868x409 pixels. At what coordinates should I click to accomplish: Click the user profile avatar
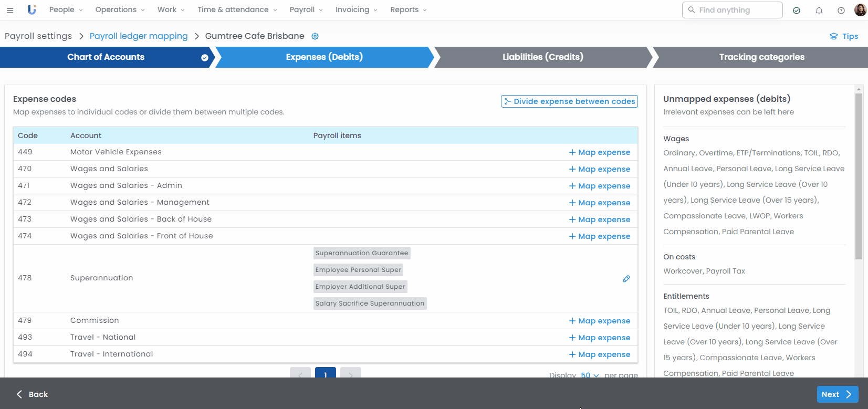860,10
